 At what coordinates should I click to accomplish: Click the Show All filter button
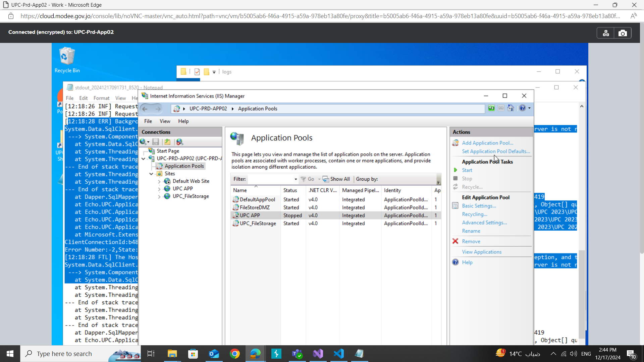tap(336, 179)
